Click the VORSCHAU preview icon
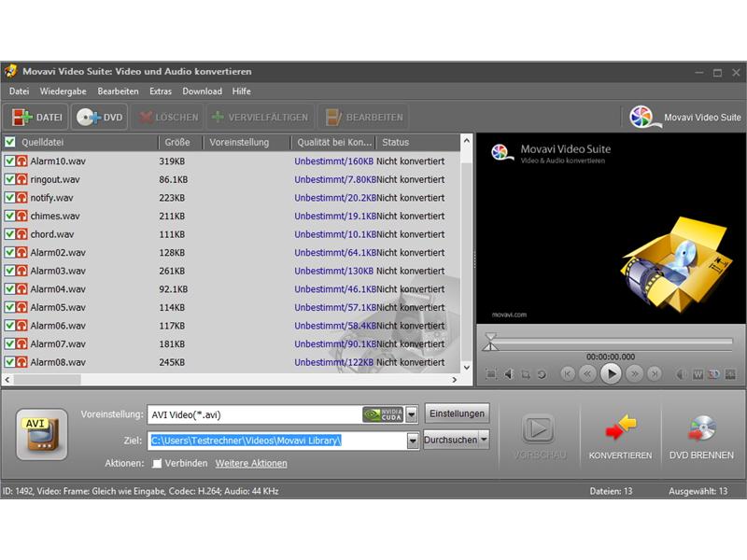 pos(539,428)
